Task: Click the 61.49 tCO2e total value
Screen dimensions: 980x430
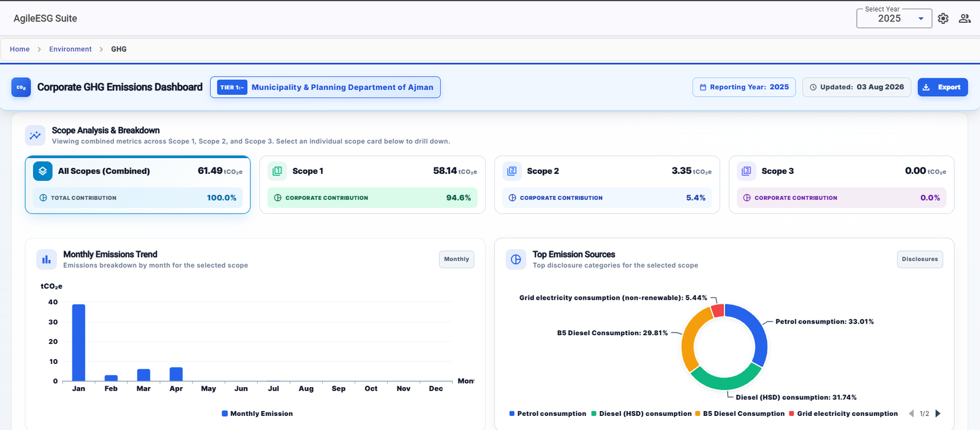Action: tap(220, 171)
